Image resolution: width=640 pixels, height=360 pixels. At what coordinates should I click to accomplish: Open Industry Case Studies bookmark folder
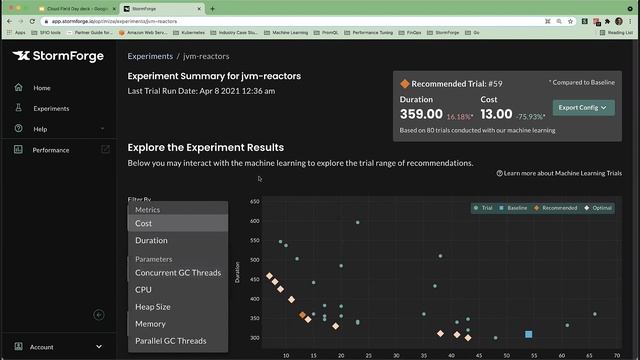click(x=234, y=33)
